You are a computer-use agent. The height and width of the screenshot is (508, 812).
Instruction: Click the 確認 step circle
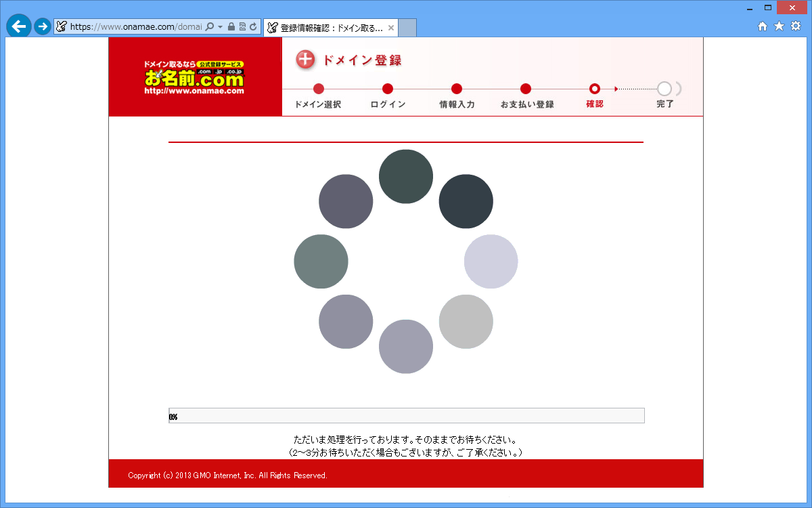595,89
